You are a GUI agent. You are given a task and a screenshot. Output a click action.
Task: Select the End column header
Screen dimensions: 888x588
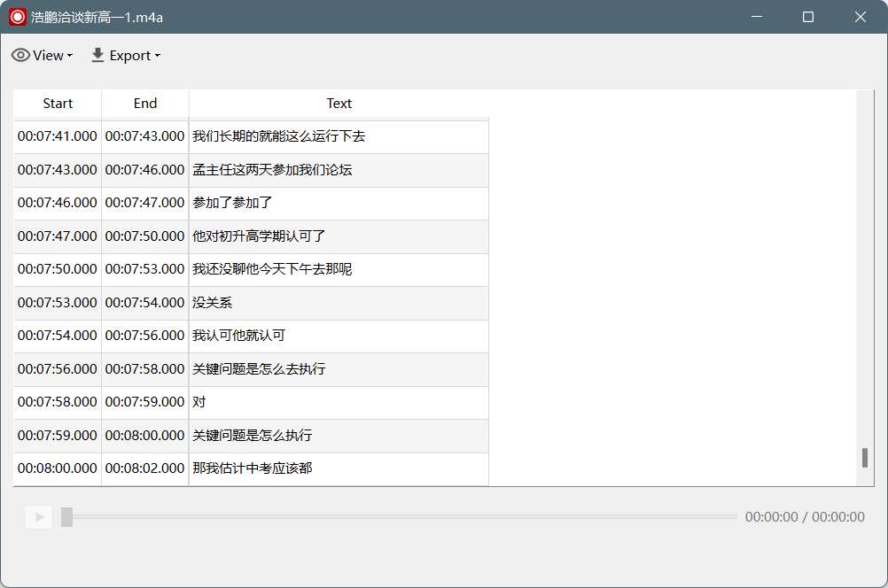pyautogui.click(x=145, y=104)
